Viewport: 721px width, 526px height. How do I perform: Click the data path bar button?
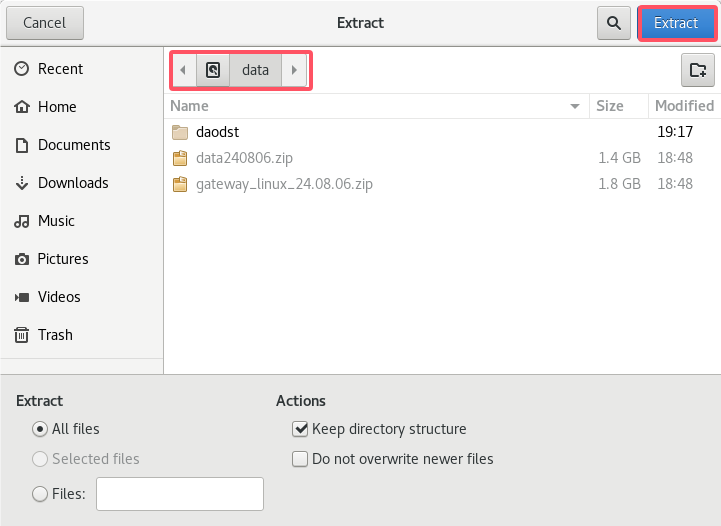(x=255, y=70)
